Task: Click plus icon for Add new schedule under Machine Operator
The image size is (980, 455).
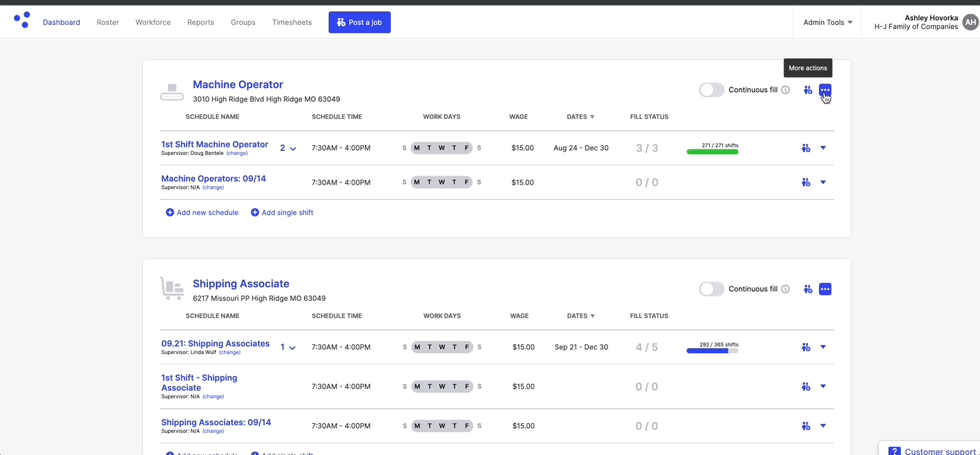Action: click(x=170, y=212)
